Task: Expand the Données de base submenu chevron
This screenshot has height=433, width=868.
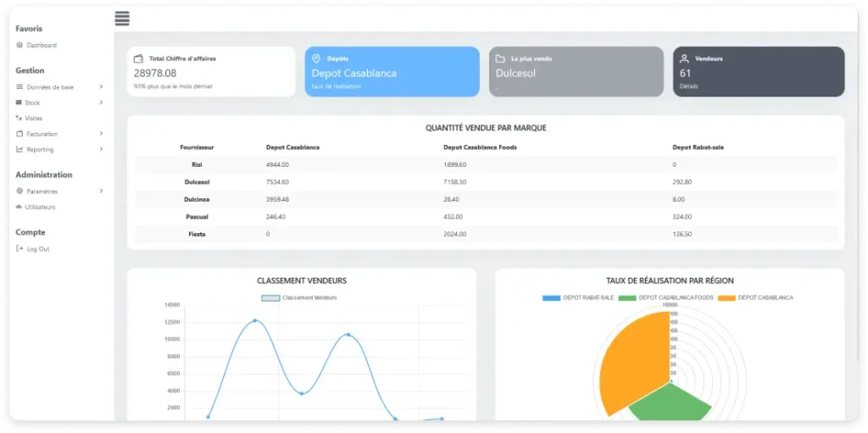Action: (102, 87)
